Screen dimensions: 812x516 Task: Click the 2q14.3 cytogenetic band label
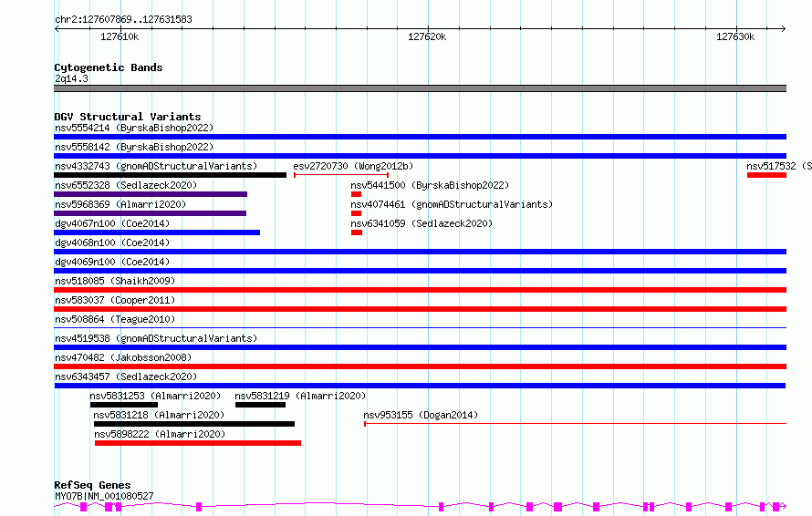tap(71, 78)
